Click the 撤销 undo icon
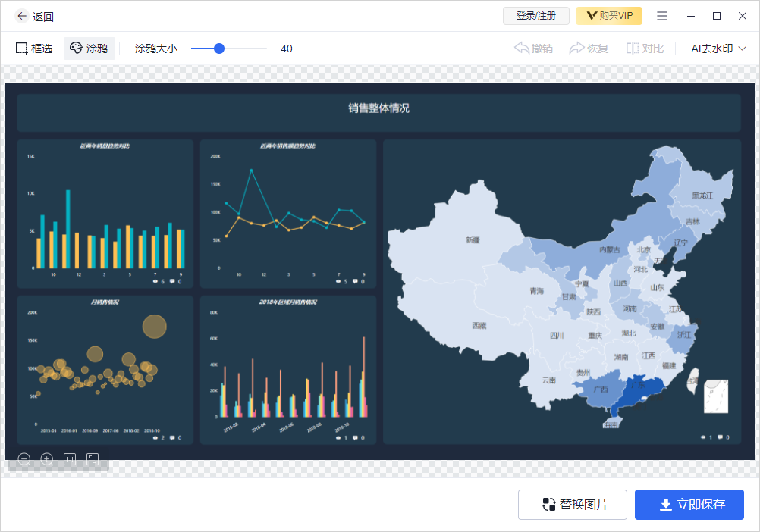The width and height of the screenshot is (760, 532). (534, 49)
